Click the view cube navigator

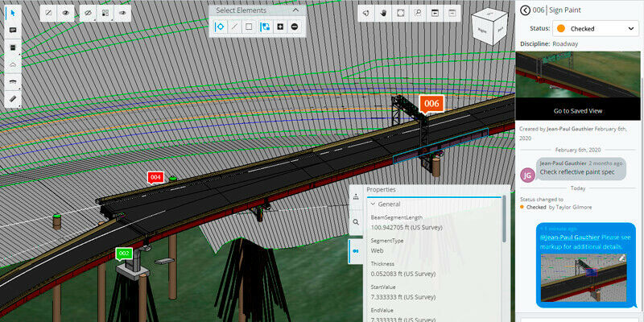tap(489, 28)
